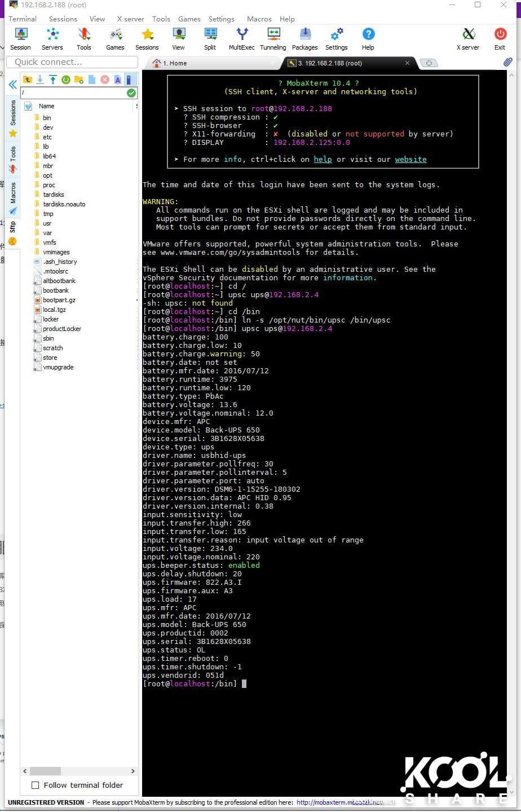This screenshot has height=812, width=521.
Task: Enable the Follow terminal folder checkbox
Action: (x=36, y=785)
